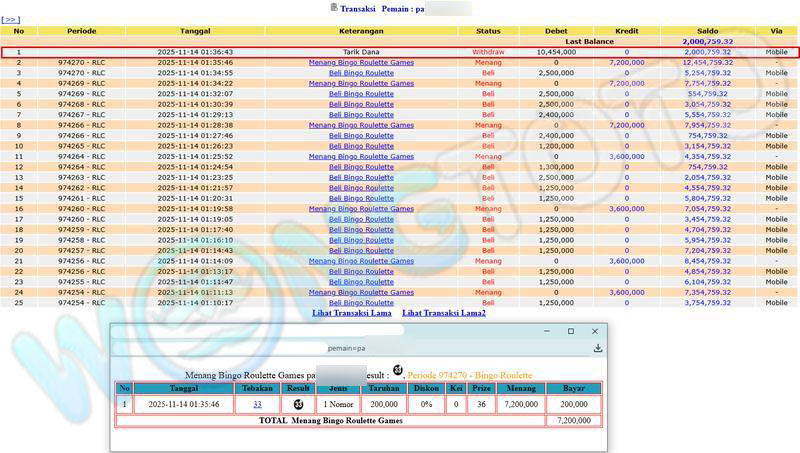This screenshot has width=800, height=453.
Task: Click kredit 3,600,000 in row 11
Action: (x=627, y=156)
